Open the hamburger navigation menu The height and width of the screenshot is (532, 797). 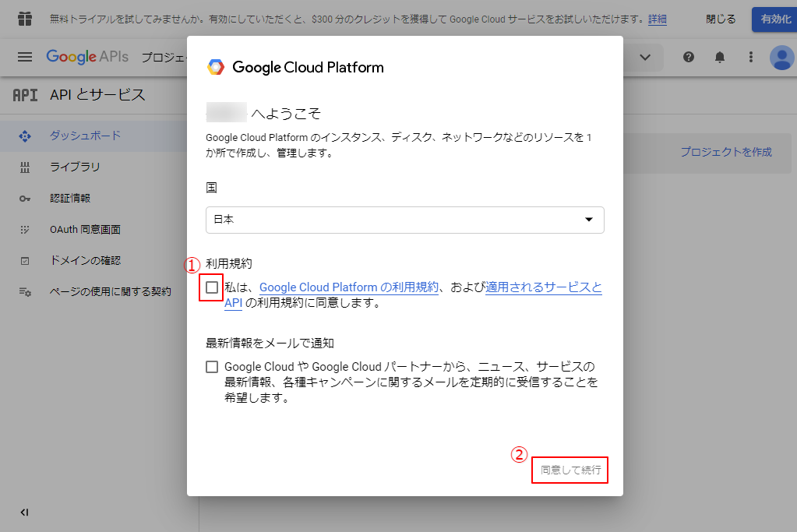pyautogui.click(x=25, y=57)
